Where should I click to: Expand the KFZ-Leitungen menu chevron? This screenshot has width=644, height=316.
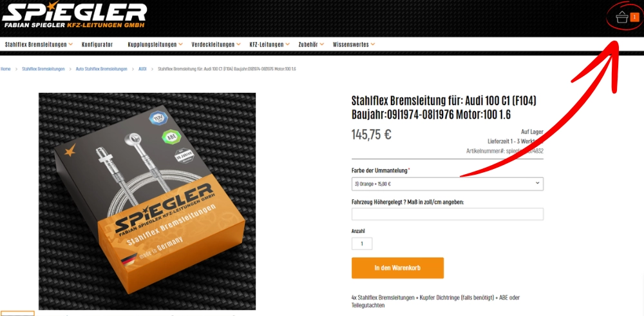(287, 44)
